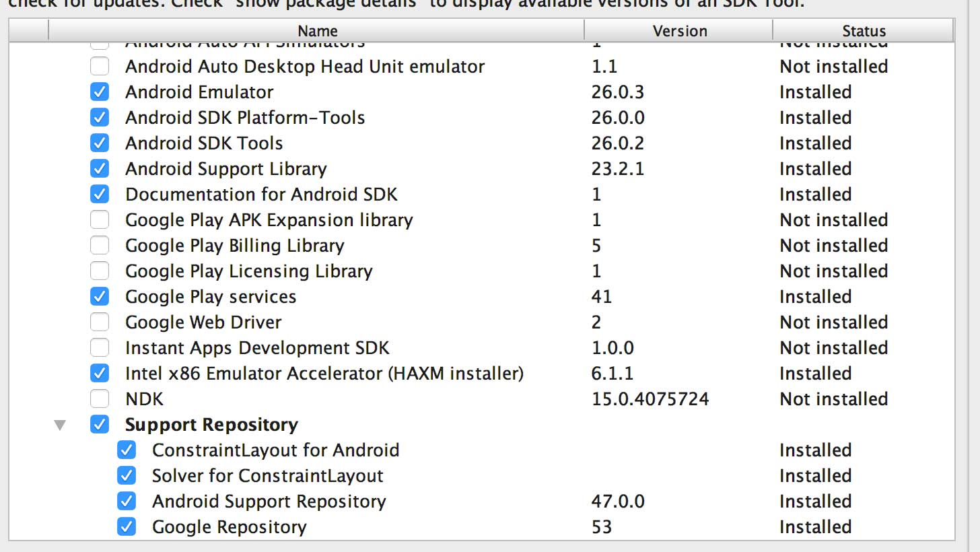The width and height of the screenshot is (980, 552).
Task: Click HAXM version 6.1.1 cell
Action: 612,374
